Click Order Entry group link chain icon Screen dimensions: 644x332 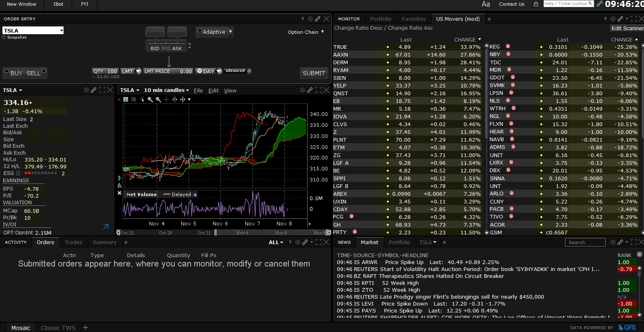click(318, 19)
